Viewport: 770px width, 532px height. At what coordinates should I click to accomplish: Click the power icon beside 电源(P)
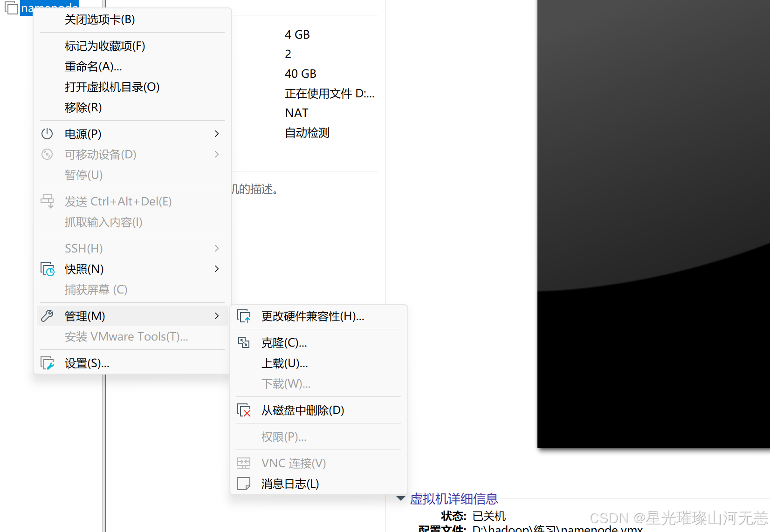47,134
